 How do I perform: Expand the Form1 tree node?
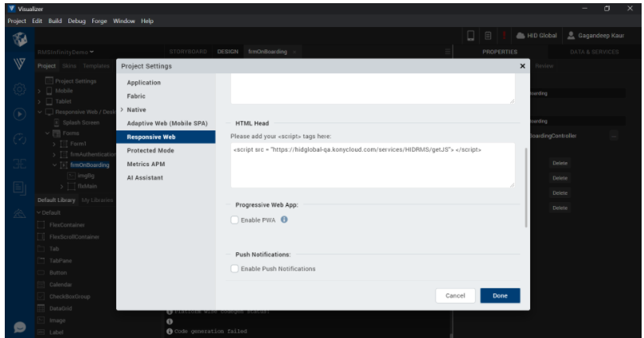click(54, 144)
